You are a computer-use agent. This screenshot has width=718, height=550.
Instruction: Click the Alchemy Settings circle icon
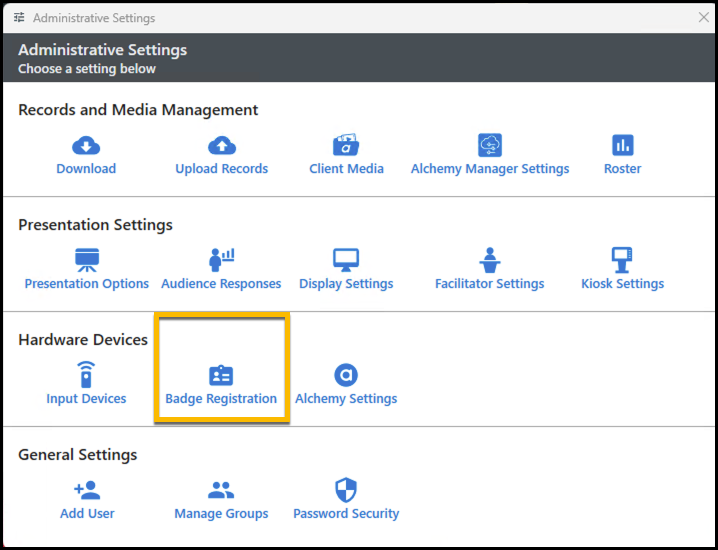coord(346,375)
